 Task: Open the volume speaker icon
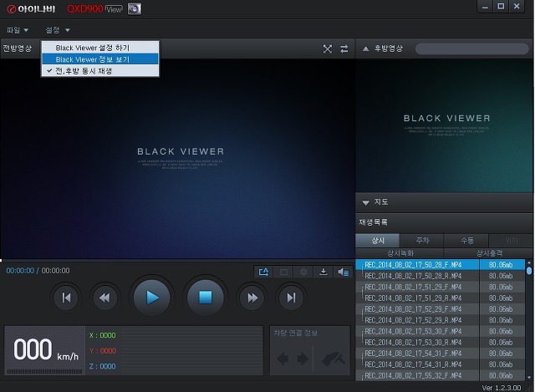343,272
